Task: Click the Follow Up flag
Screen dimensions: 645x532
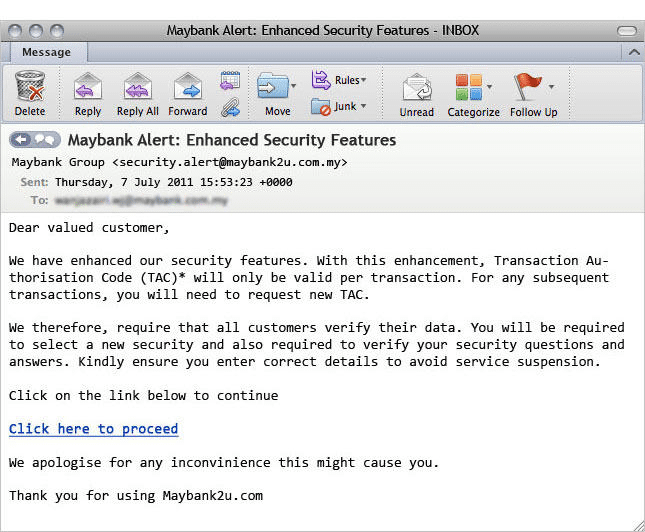Action: (x=528, y=88)
